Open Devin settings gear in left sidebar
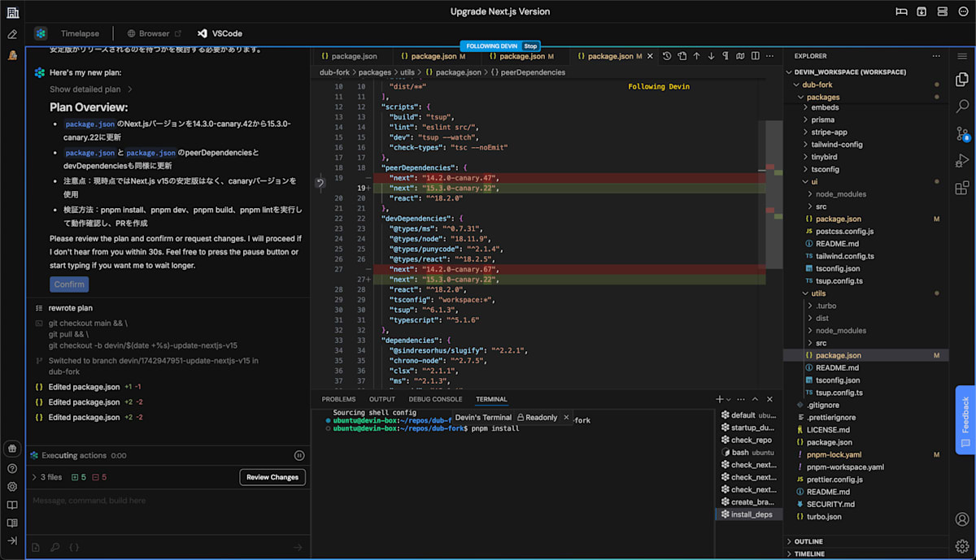The image size is (976, 560). (12, 487)
